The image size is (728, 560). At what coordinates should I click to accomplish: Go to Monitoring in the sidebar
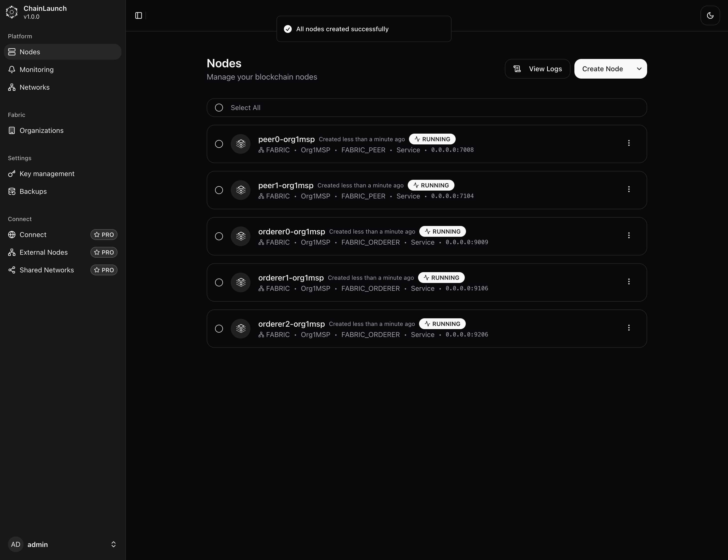click(36, 70)
